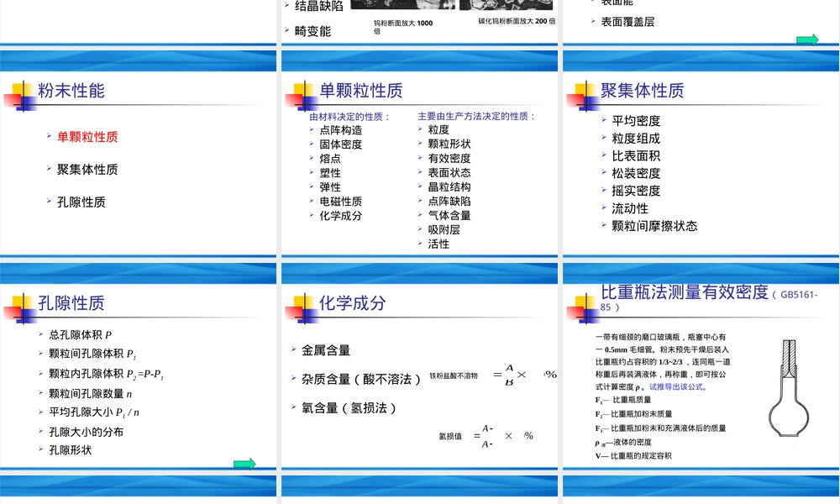Screen dimensions: 840x504
Task: Click the 表面覆盖层 bullet
Action: (x=627, y=22)
